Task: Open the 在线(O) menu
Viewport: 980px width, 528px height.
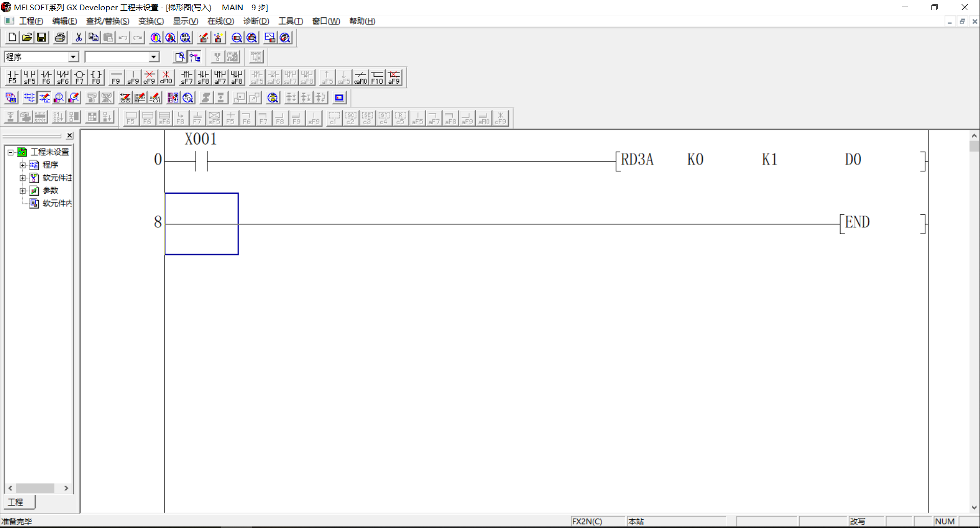Action: (220, 21)
